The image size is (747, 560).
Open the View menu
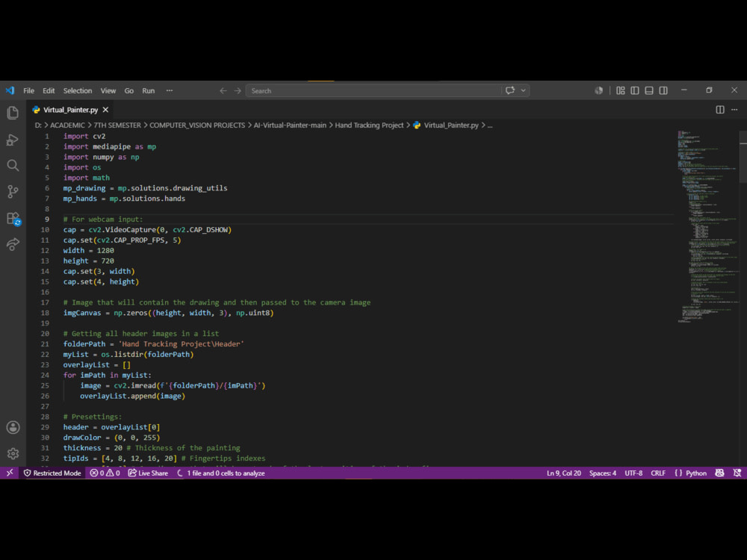pos(108,90)
